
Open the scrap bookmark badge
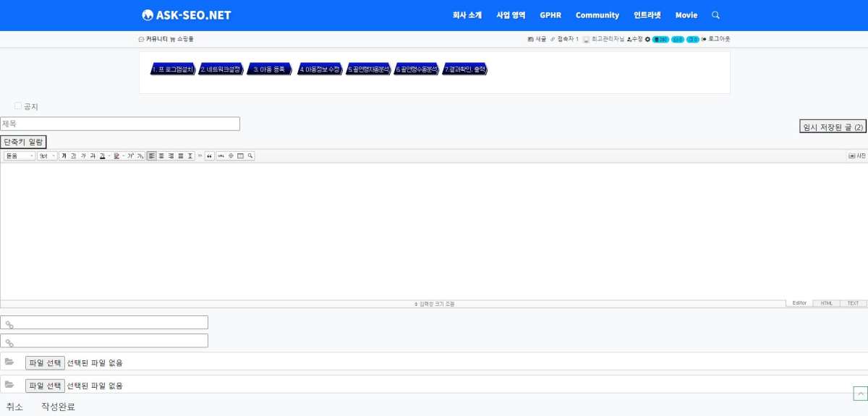coord(693,39)
